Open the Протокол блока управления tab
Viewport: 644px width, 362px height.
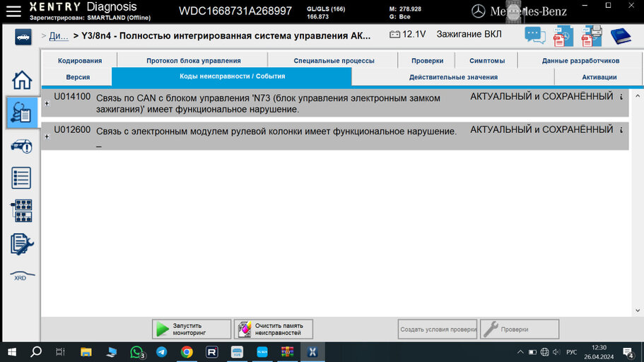pyautogui.click(x=194, y=60)
